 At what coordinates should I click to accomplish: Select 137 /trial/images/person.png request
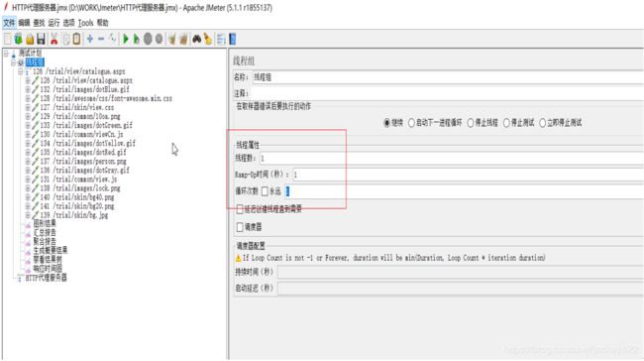coord(83,162)
